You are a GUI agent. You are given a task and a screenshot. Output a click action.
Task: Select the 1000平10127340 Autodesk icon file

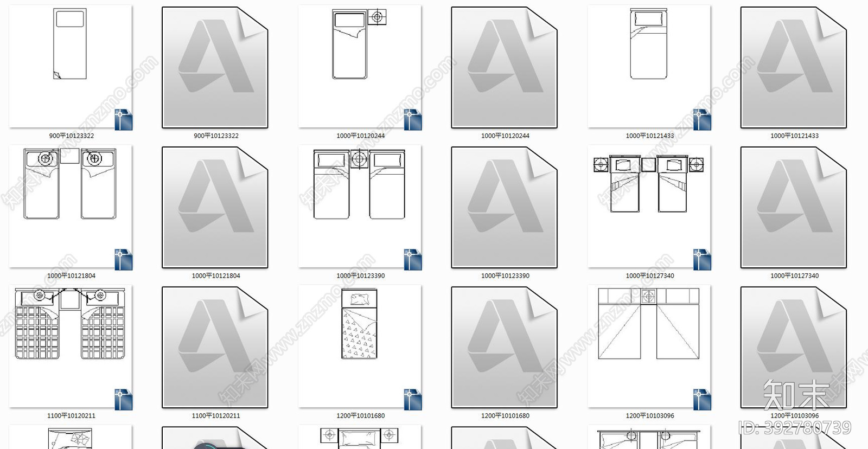794,207
